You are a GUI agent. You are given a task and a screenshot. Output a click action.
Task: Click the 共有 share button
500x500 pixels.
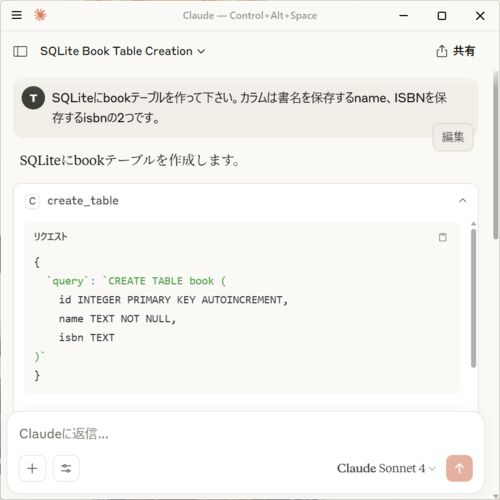pos(456,51)
